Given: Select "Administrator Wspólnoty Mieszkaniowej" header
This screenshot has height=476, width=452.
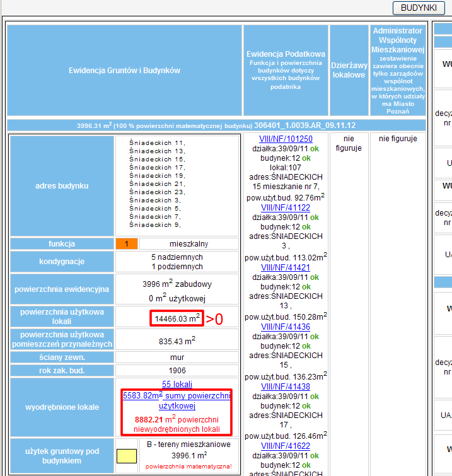Looking at the screenshot, I should tap(397, 70).
